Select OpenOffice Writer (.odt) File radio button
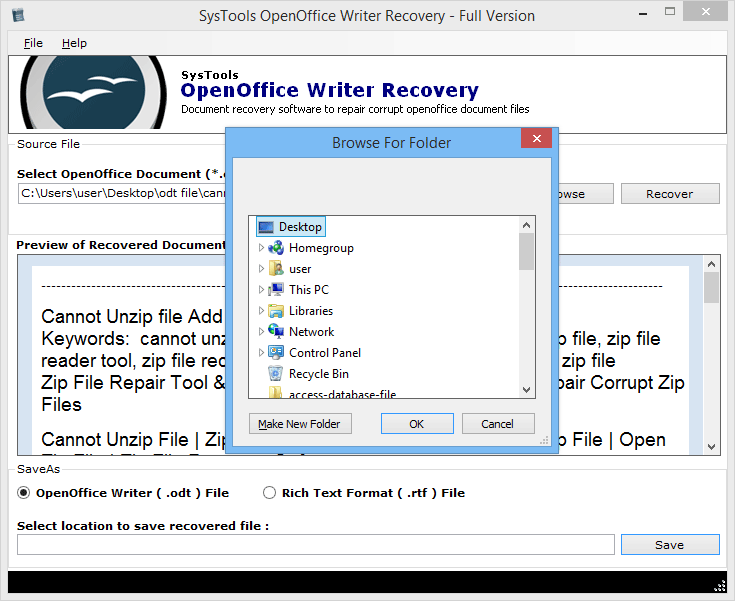This screenshot has width=735, height=601. click(x=23, y=493)
